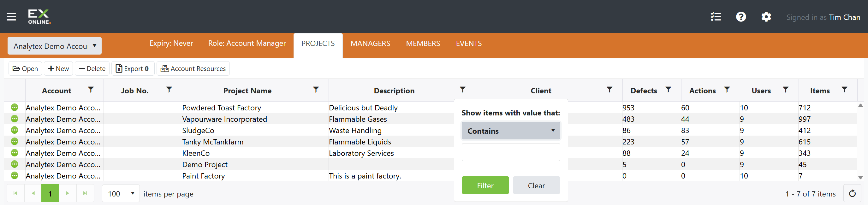Click status icon for SludgeCo row
868x205 pixels.
pyautogui.click(x=15, y=130)
